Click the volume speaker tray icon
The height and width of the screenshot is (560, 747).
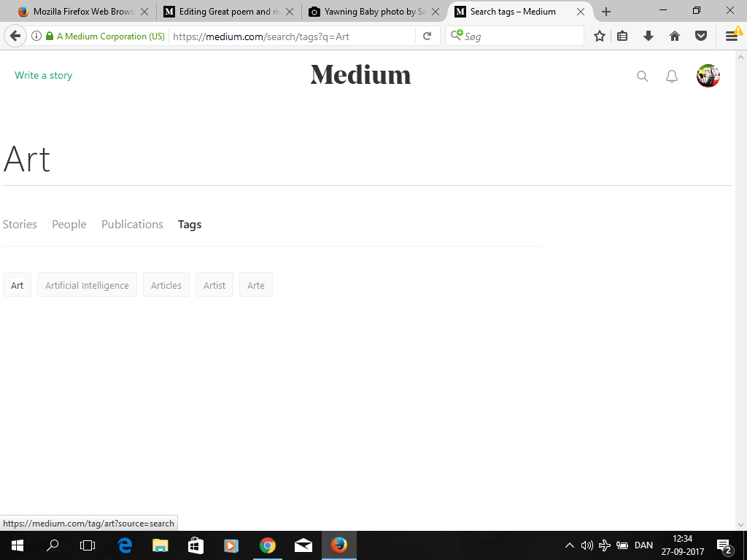click(x=587, y=545)
